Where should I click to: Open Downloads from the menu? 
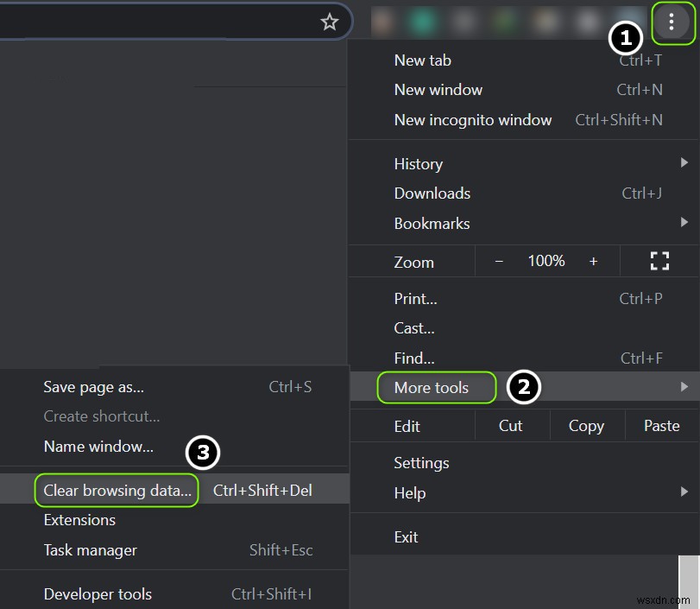(x=523, y=193)
